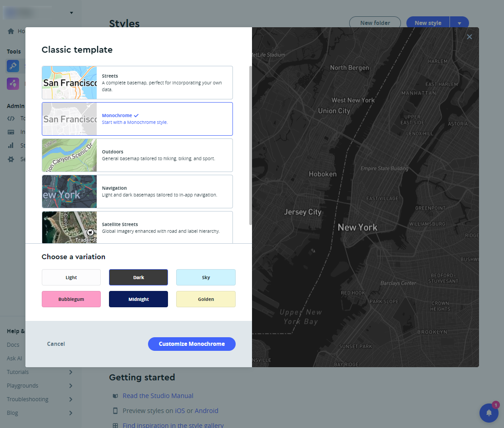The width and height of the screenshot is (504, 428).
Task: Choose the Midnight variation
Action: pos(138,299)
